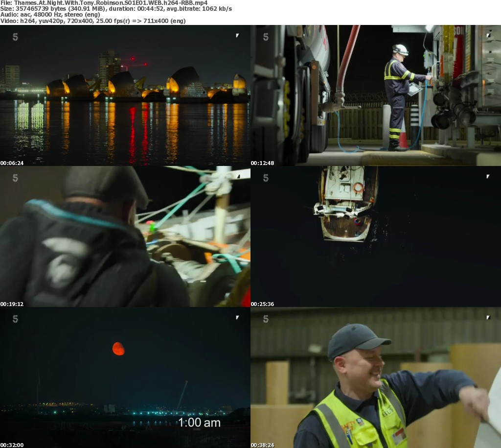
Task: Click the Channel 5 logo on red moon frame
Action: [15, 319]
